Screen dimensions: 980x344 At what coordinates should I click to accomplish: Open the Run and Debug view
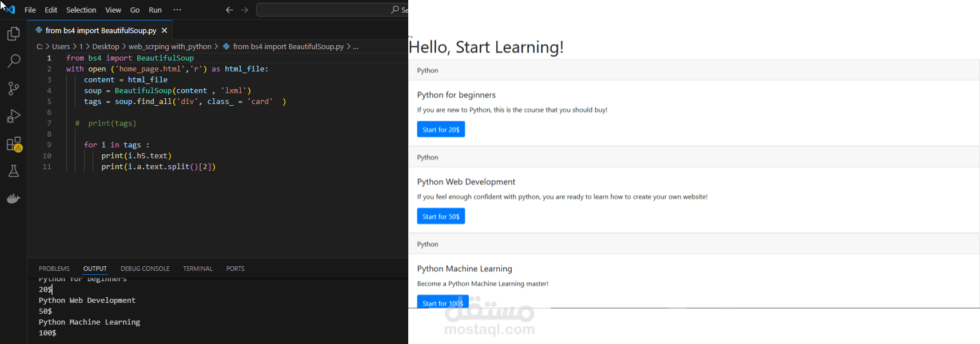pos(14,116)
